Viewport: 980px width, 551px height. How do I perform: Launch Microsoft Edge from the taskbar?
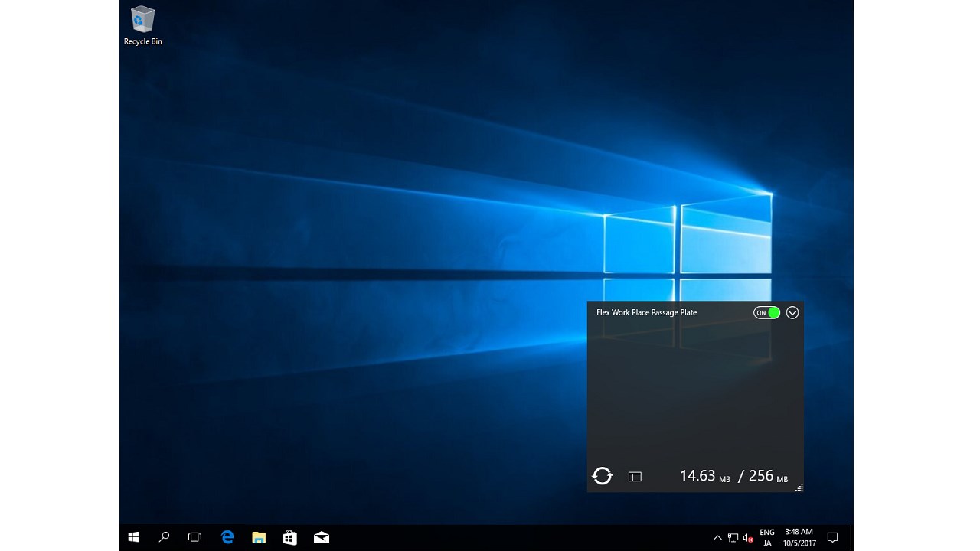pos(227,537)
